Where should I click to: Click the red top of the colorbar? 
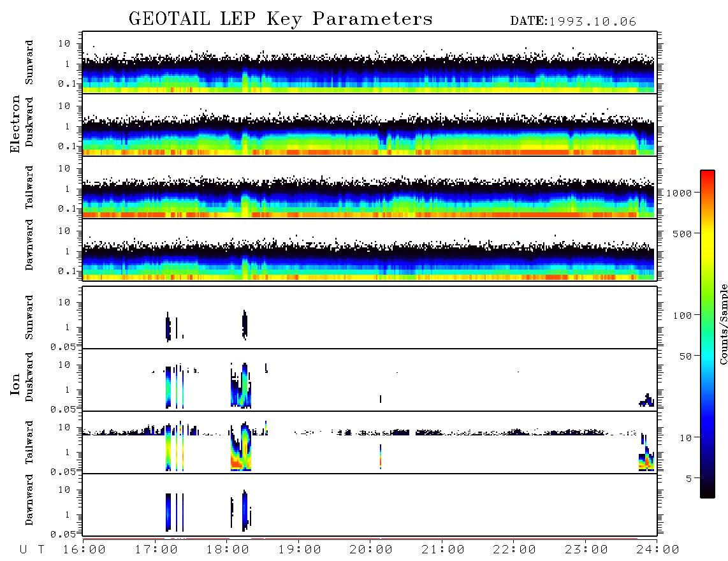click(x=707, y=175)
